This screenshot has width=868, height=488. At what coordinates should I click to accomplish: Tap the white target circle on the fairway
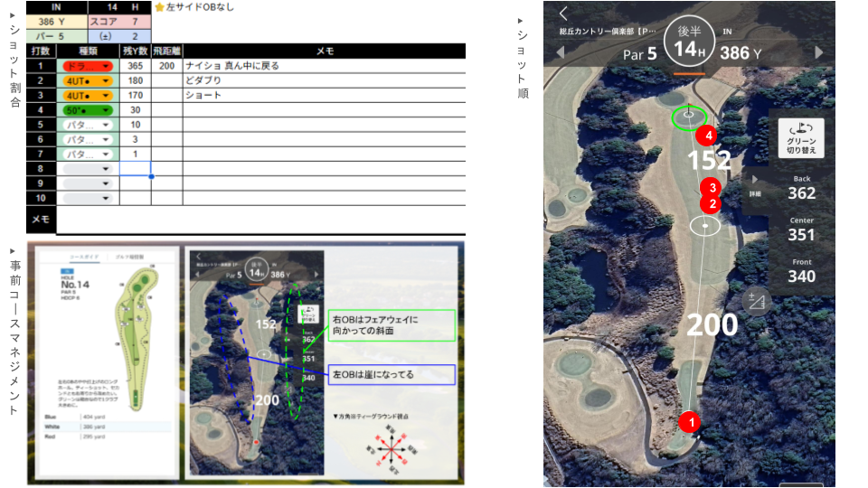click(x=703, y=226)
